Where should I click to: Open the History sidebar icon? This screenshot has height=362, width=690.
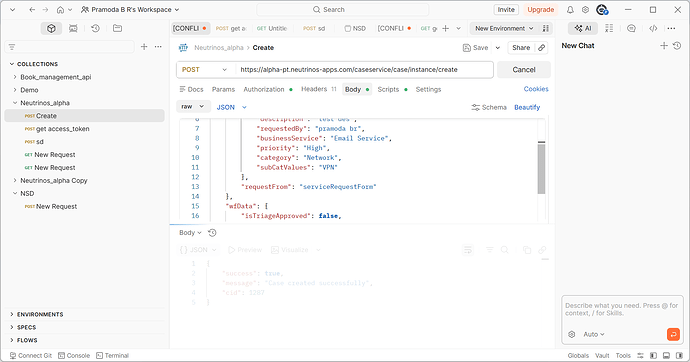point(95,29)
